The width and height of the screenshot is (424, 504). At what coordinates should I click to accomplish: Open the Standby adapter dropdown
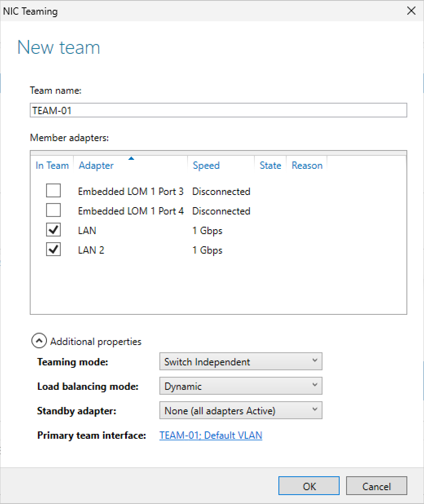pos(241,411)
